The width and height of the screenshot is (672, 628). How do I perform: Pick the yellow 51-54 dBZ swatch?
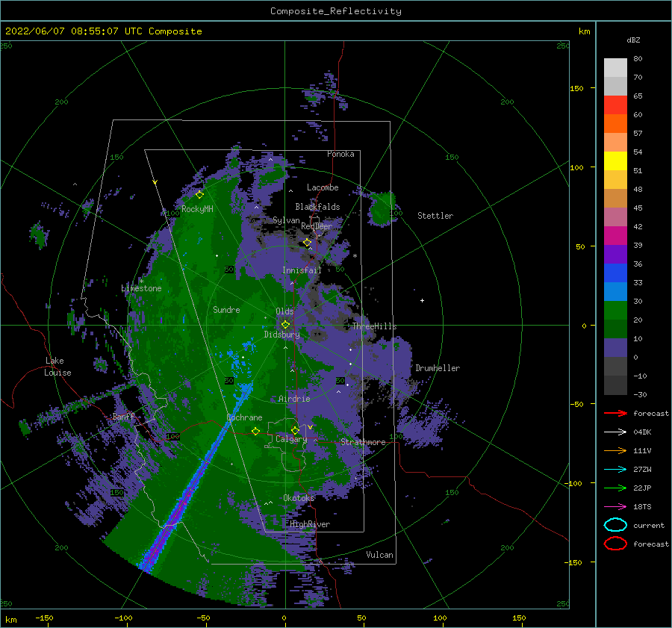point(615,161)
